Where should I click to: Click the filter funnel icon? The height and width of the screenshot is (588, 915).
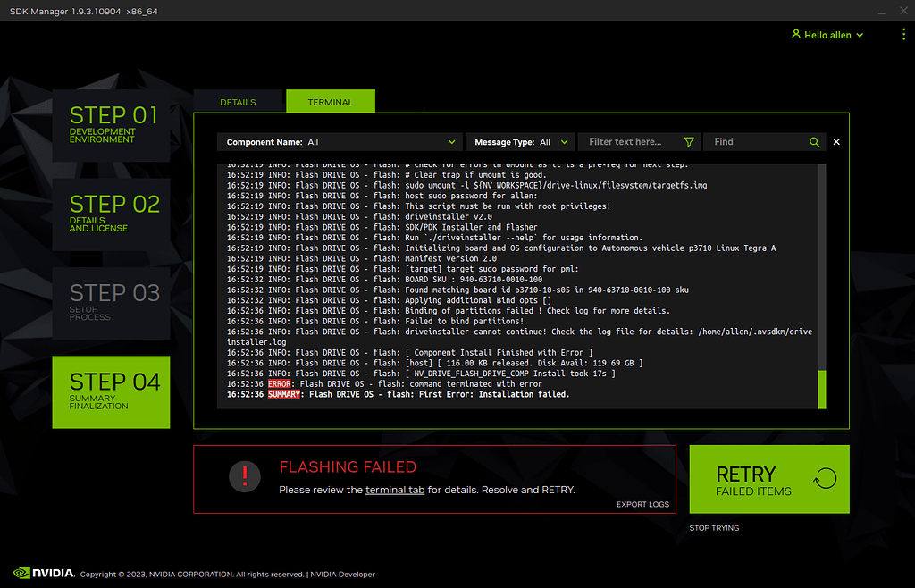click(x=688, y=141)
